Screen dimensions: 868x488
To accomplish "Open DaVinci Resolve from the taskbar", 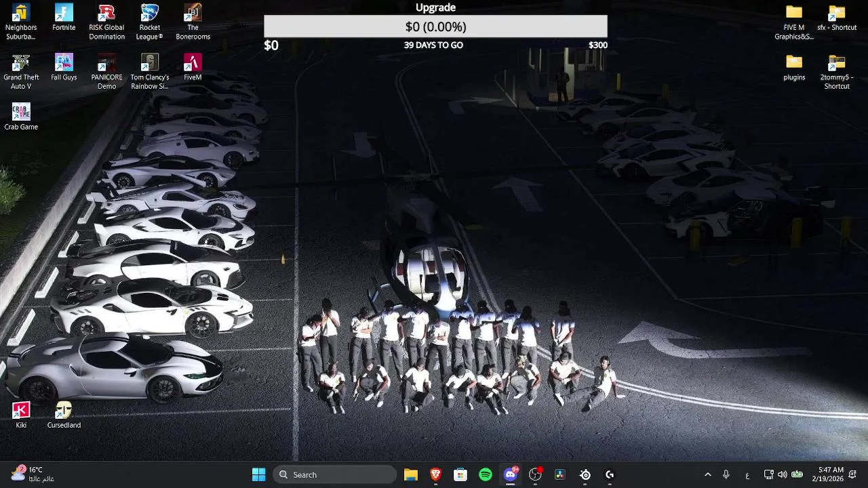I will pyautogui.click(x=560, y=474).
